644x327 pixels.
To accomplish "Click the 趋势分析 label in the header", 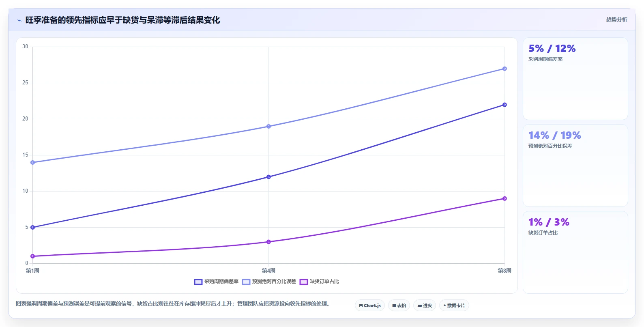I will click(x=616, y=19).
